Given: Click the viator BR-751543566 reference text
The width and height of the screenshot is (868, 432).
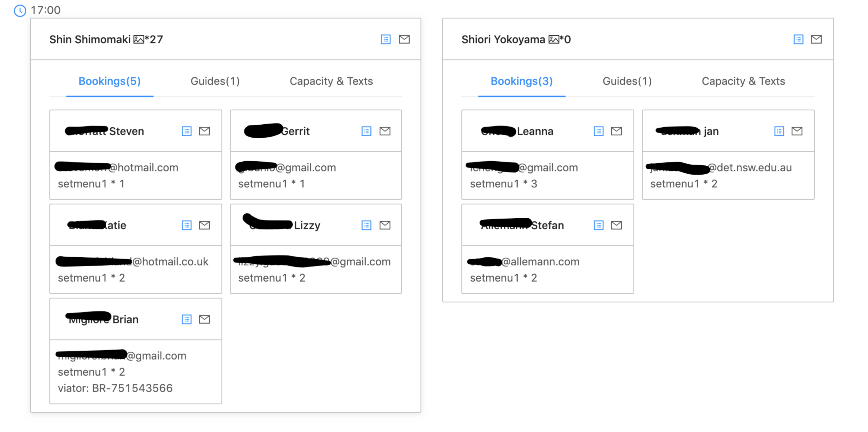Looking at the screenshot, I should tap(115, 388).
